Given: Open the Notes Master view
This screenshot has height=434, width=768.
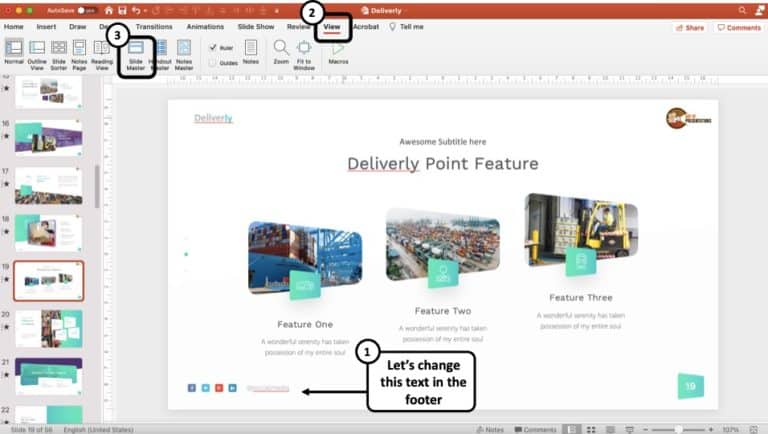Looking at the screenshot, I should (x=184, y=55).
